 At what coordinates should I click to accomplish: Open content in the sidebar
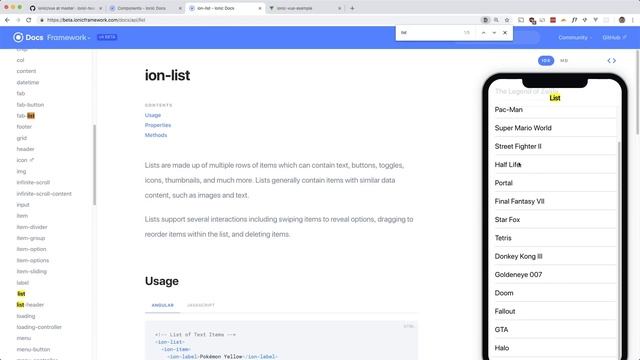26,71
